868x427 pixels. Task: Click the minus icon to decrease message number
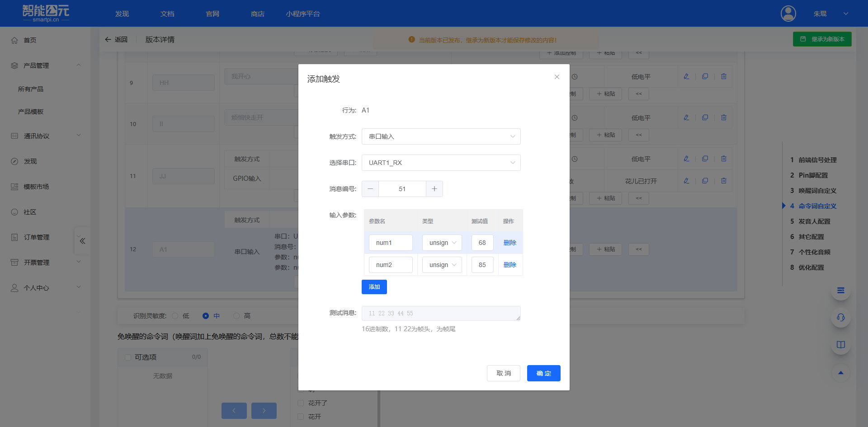pyautogui.click(x=370, y=189)
